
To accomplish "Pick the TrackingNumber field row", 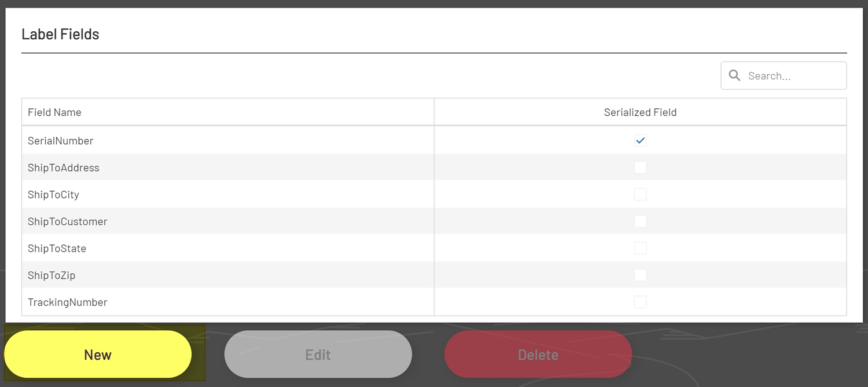I will 68,302.
